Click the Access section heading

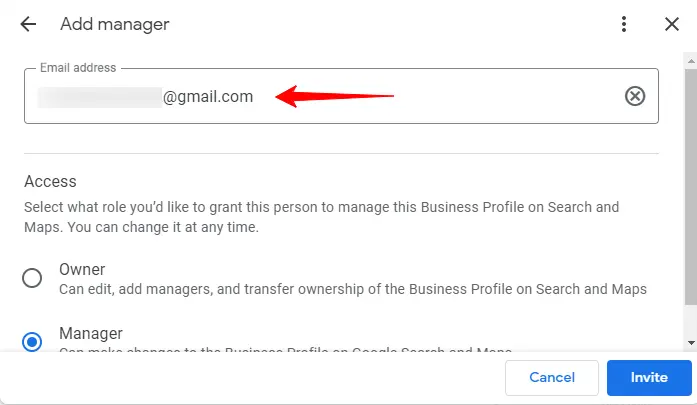(50, 182)
